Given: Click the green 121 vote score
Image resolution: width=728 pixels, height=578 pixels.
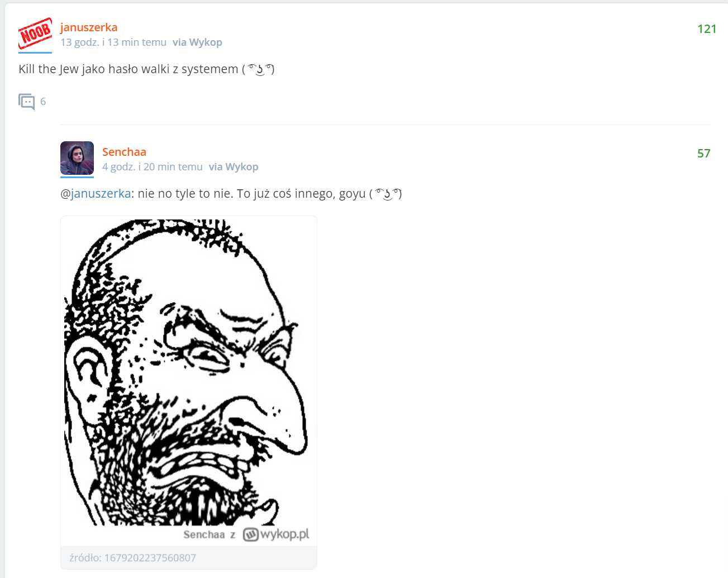Looking at the screenshot, I should (x=707, y=29).
